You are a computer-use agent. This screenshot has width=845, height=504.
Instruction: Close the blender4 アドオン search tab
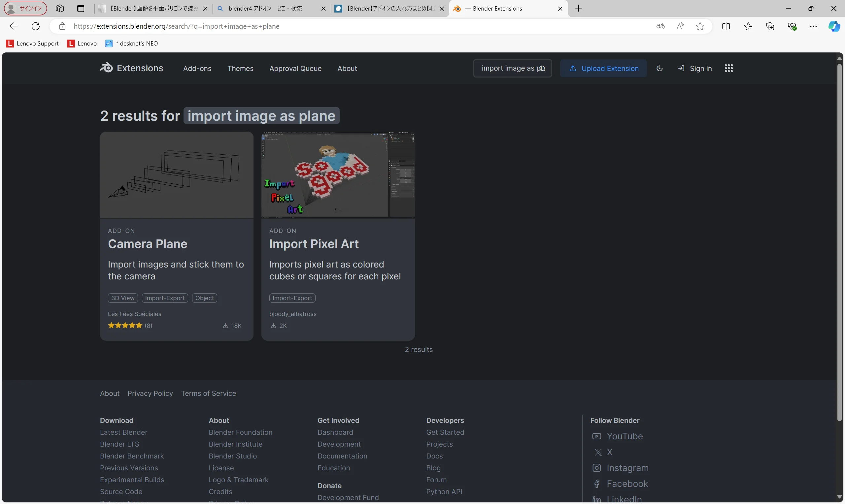[x=323, y=9]
